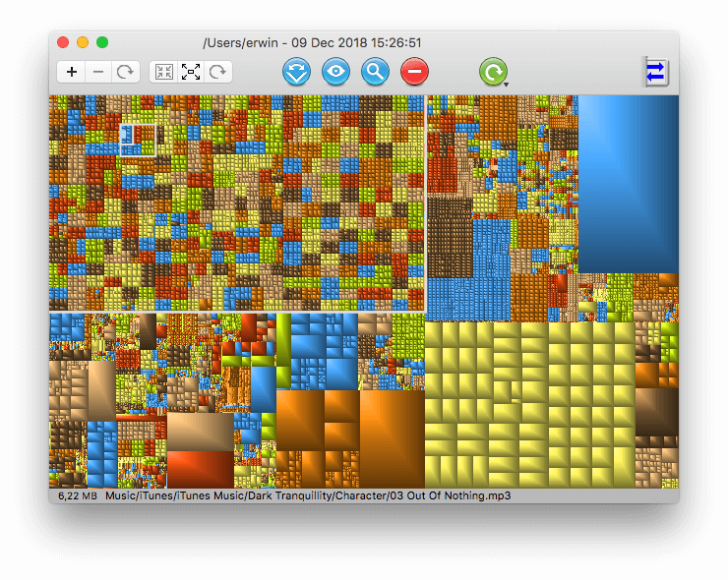Click the zoom out minus button
This screenshot has height=580, width=728.
click(x=98, y=72)
